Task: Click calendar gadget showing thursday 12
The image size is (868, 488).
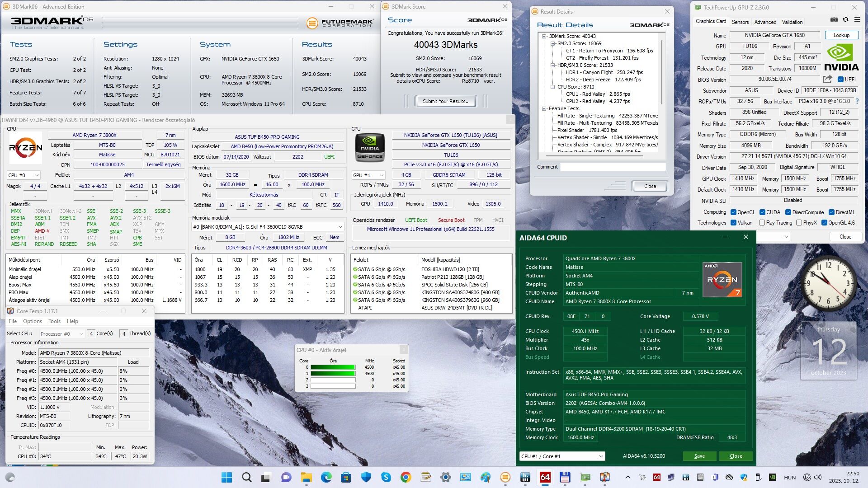Action: tap(829, 350)
